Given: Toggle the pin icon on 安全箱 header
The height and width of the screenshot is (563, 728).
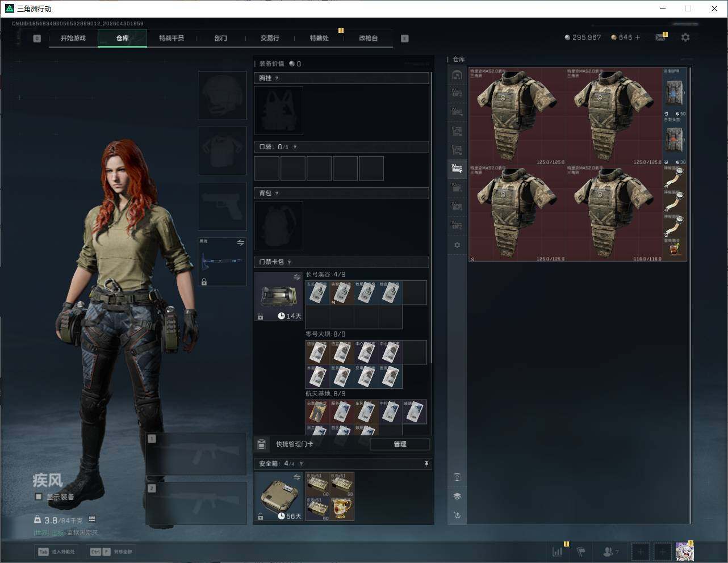Looking at the screenshot, I should pyautogui.click(x=426, y=464).
